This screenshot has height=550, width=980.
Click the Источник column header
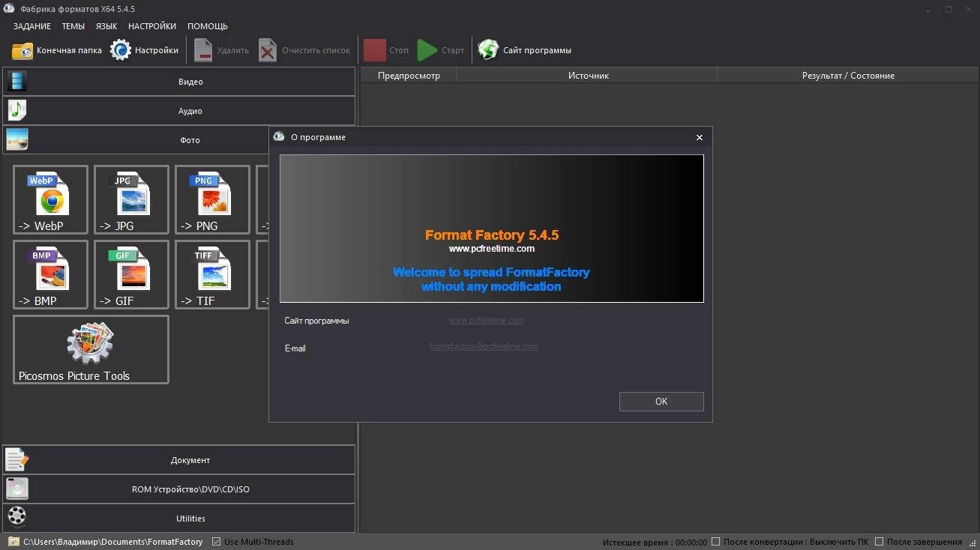[x=588, y=76]
